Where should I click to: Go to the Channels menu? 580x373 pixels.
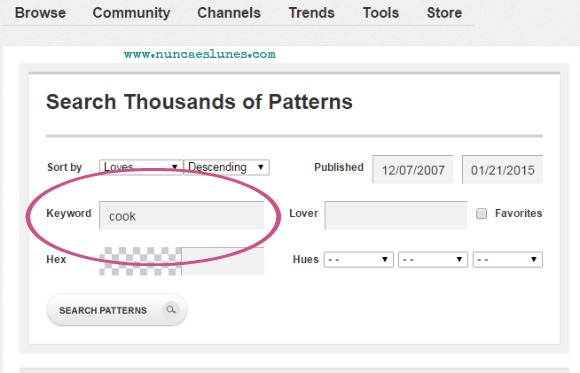tap(229, 13)
